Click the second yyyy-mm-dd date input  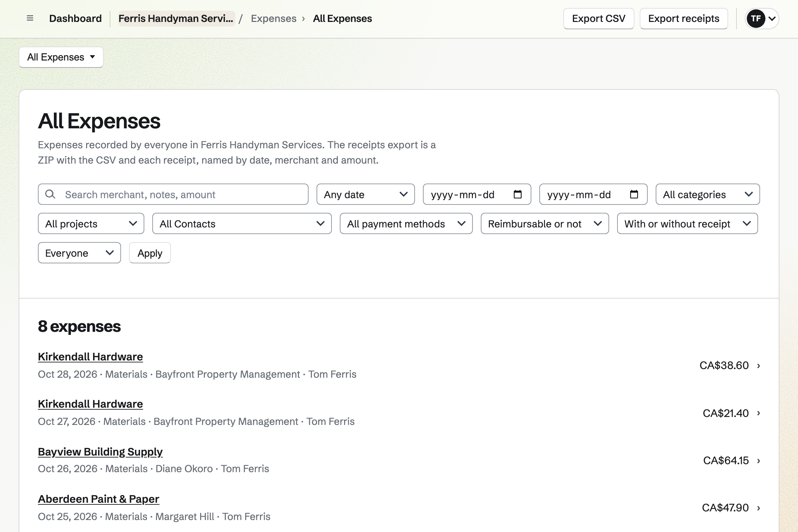pyautogui.click(x=593, y=195)
